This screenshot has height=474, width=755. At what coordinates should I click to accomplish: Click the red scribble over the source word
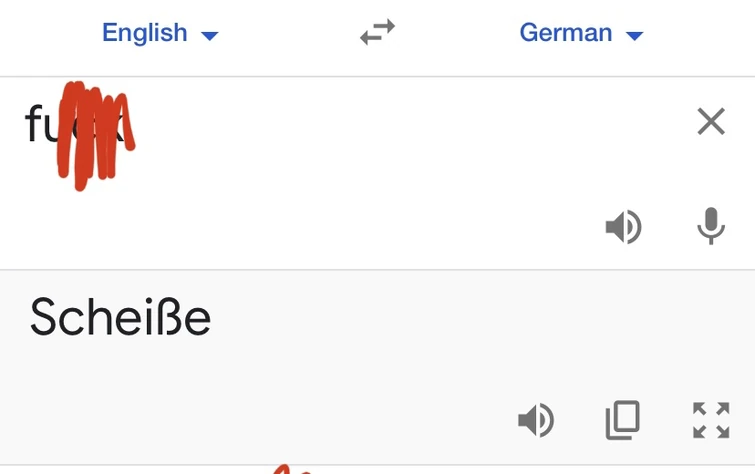point(95,135)
